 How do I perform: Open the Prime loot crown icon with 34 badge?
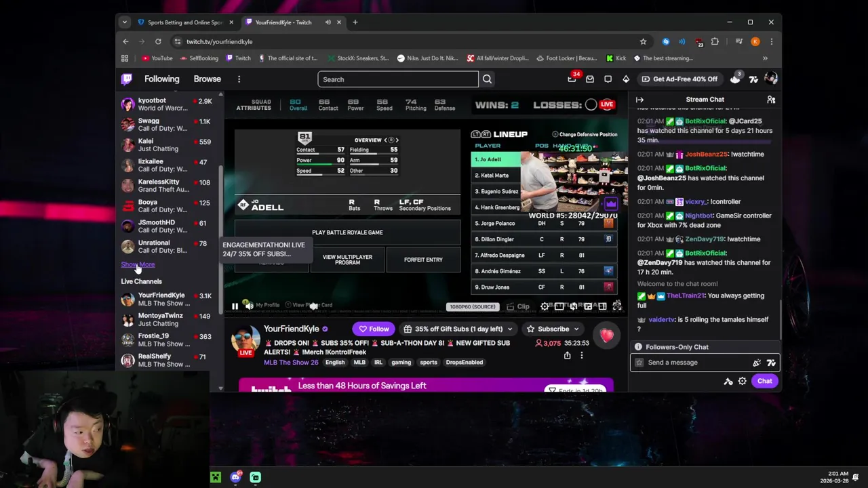pyautogui.click(x=572, y=79)
